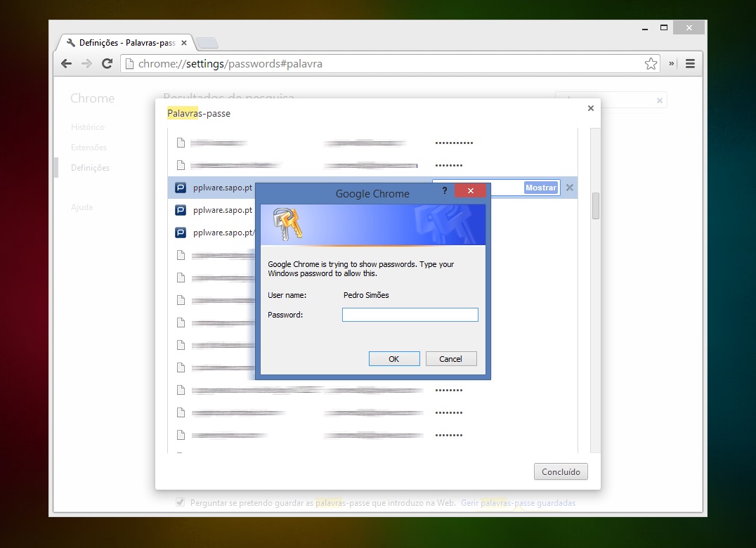This screenshot has width=756, height=548.
Task: Click the Password input field
Action: tap(410, 315)
